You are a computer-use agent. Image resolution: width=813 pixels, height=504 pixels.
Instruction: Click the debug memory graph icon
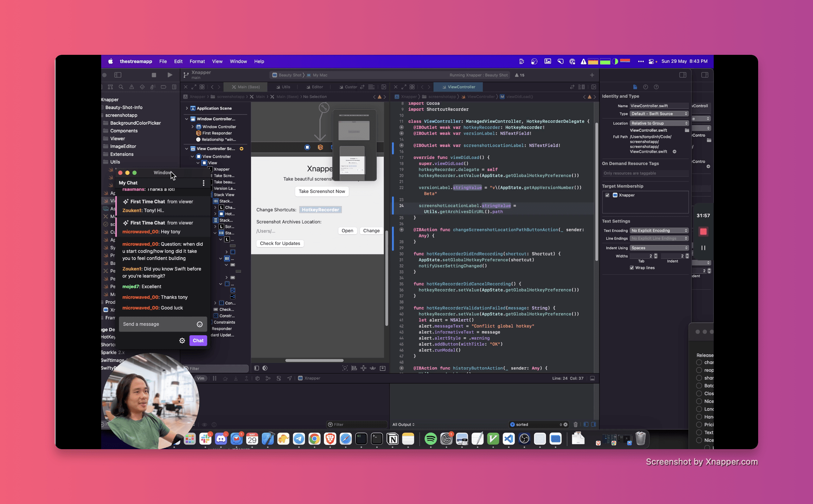tap(268, 378)
